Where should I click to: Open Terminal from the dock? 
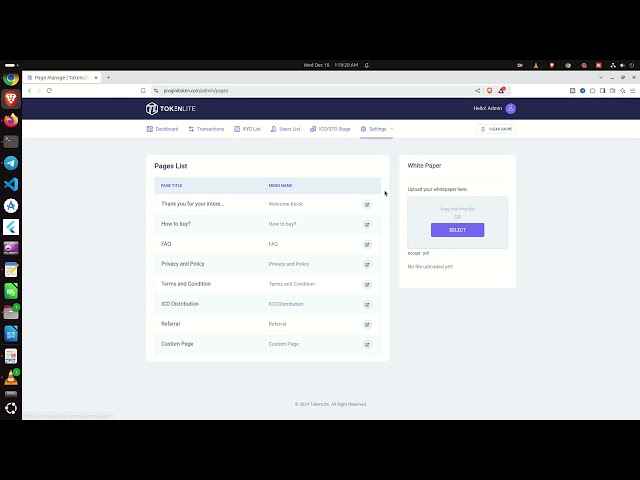pyautogui.click(x=11, y=141)
